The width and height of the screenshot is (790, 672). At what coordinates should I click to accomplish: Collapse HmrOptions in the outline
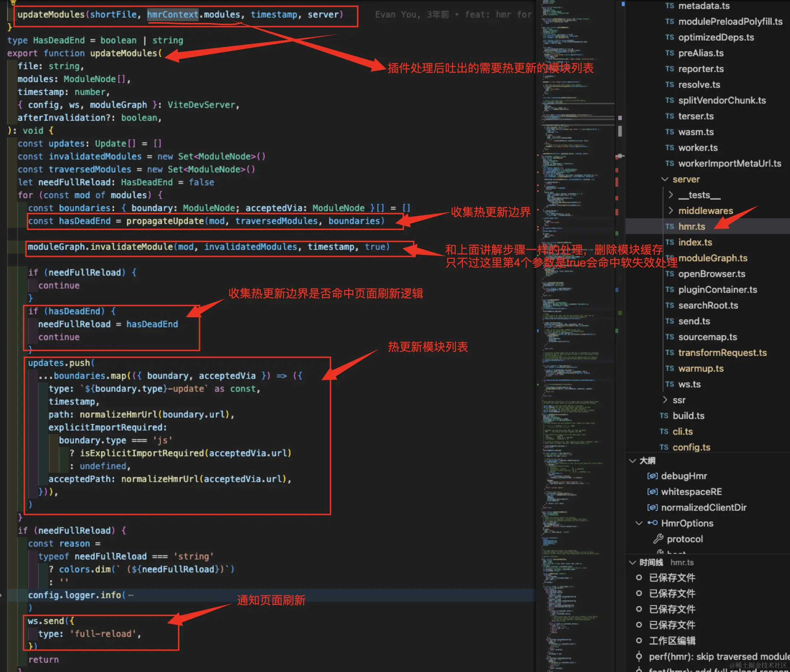pyautogui.click(x=639, y=523)
